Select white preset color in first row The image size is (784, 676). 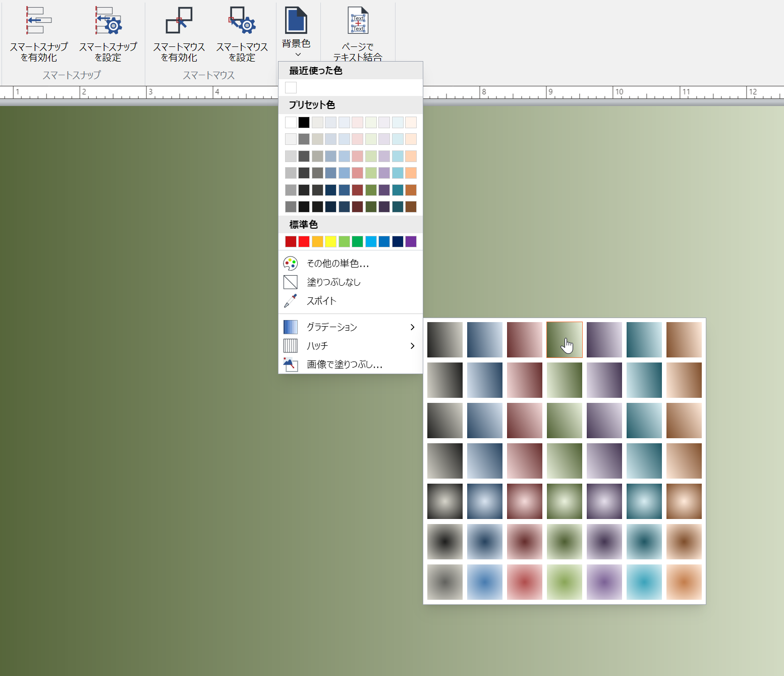click(291, 122)
